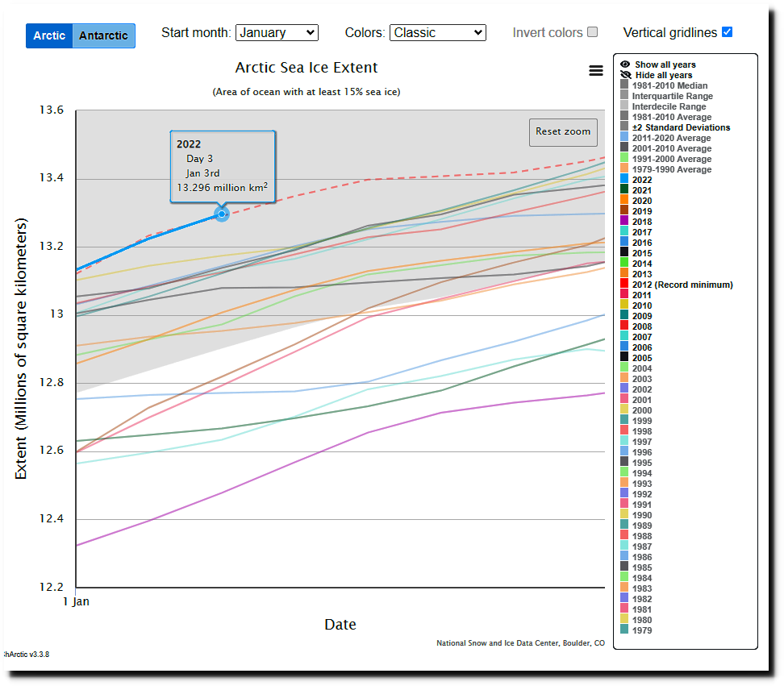Image resolution: width=784 pixels, height=686 pixels.
Task: Click the 2012 red color swatch
Action: point(624,284)
